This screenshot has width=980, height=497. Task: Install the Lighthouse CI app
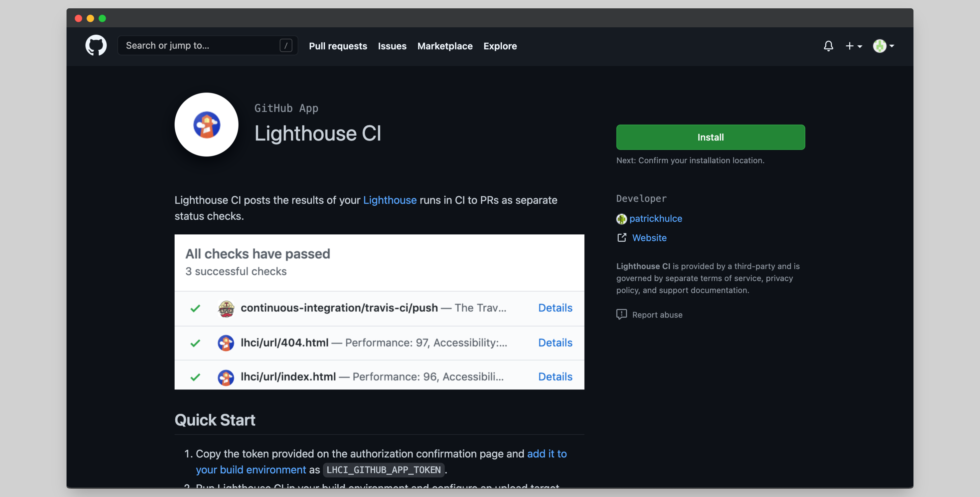point(710,137)
